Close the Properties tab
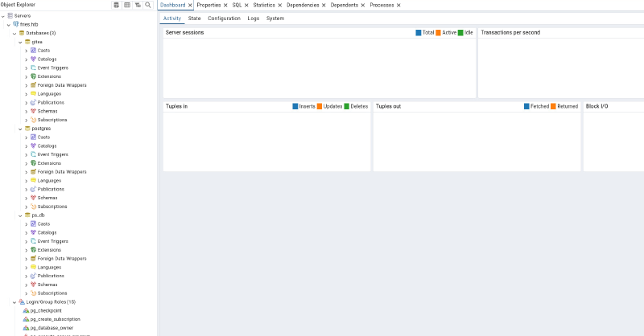 coord(225,6)
